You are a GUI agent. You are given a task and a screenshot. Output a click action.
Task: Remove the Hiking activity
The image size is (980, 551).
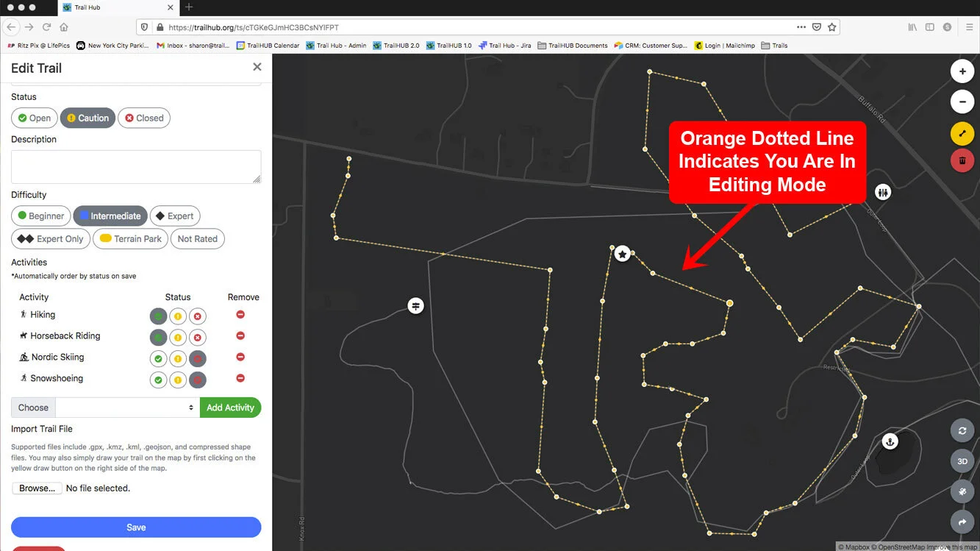pyautogui.click(x=240, y=315)
